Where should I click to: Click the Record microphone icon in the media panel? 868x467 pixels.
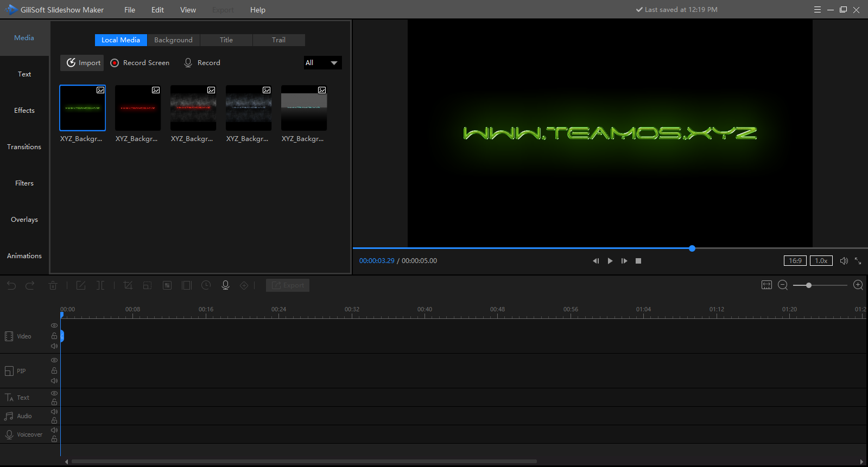[188, 63]
